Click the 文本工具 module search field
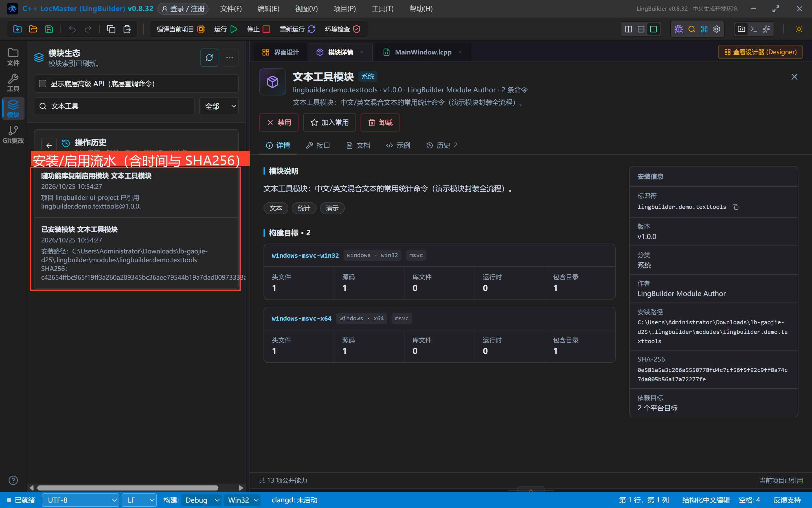This screenshot has width=812, height=508. [x=114, y=106]
